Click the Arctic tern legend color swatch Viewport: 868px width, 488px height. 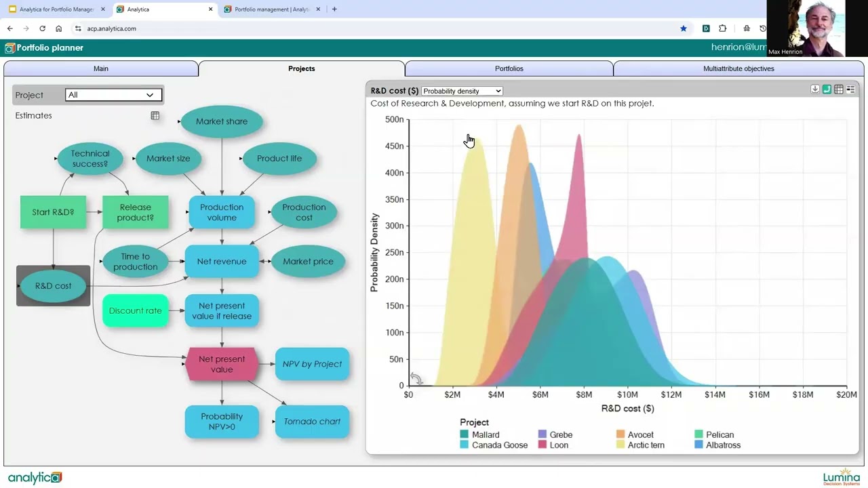[620, 445]
